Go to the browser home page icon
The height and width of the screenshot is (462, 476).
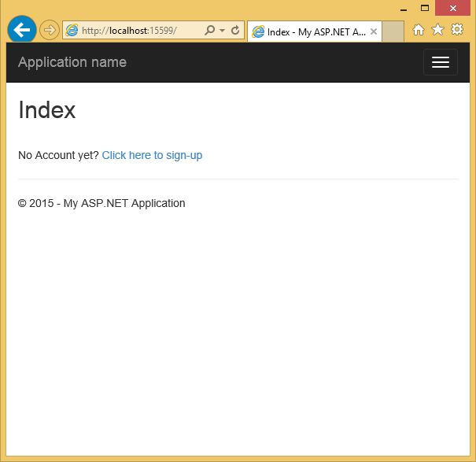pyautogui.click(x=419, y=30)
